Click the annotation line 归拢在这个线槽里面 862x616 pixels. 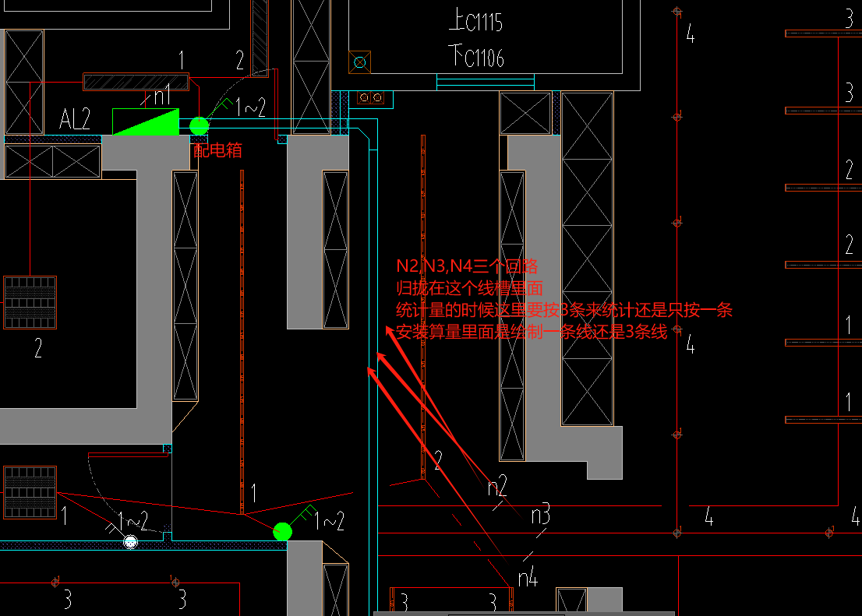pyautogui.click(x=469, y=288)
